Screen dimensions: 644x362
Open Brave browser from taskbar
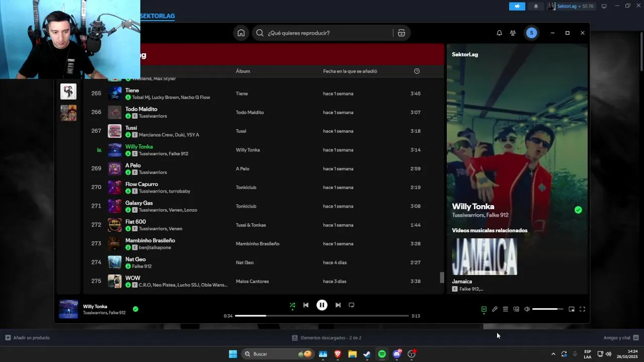click(x=338, y=354)
